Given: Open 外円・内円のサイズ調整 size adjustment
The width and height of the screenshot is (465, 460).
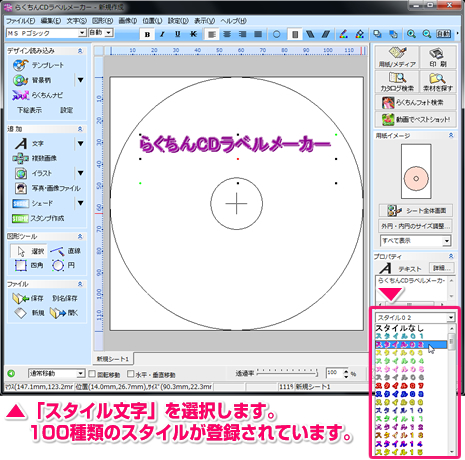Looking at the screenshot, I should [416, 226].
